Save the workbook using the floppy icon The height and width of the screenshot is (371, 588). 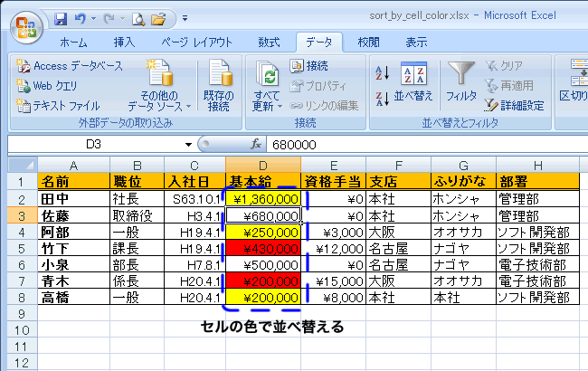point(61,18)
